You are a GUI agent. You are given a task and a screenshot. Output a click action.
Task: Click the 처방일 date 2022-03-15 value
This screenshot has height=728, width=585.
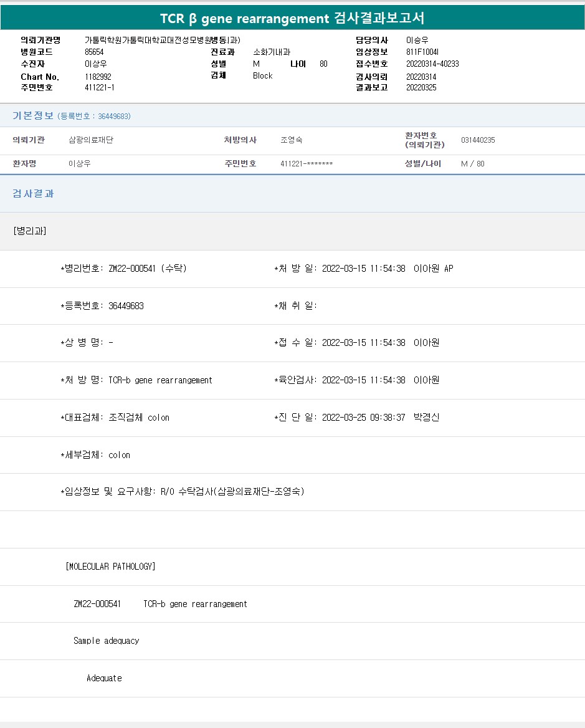coord(363,269)
